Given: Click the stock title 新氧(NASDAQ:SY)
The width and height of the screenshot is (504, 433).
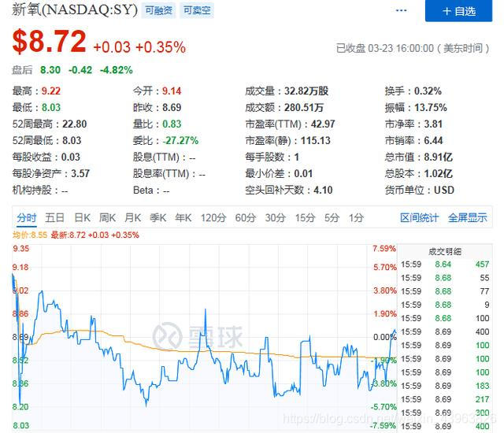Looking at the screenshot, I should [75, 9].
